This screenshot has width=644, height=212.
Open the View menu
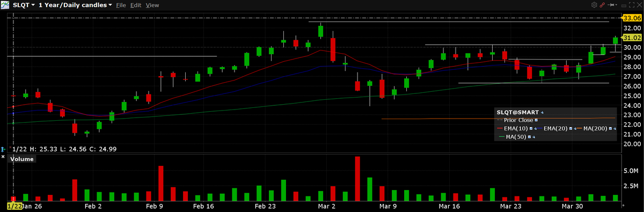point(152,5)
